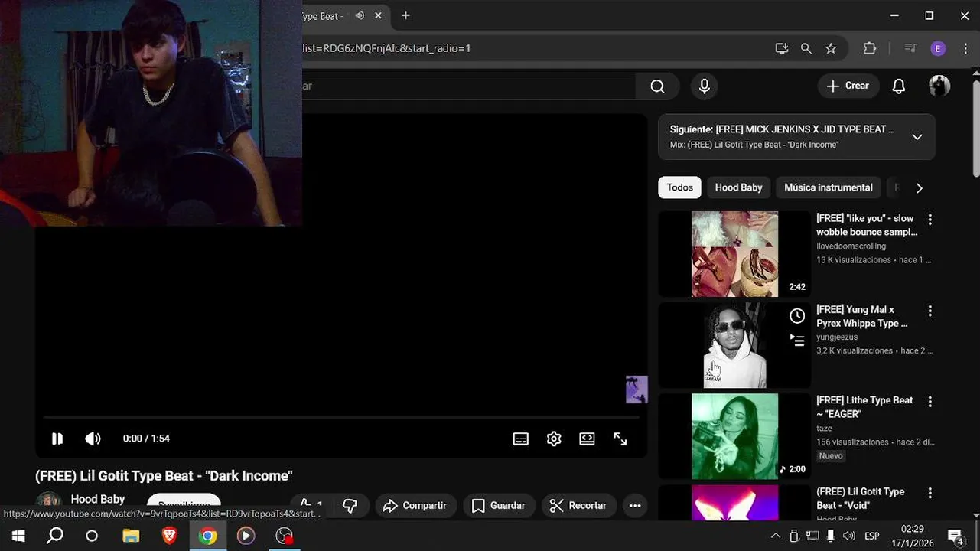Share the video with Compartir
Viewport: 980px width, 551px height.
415,505
